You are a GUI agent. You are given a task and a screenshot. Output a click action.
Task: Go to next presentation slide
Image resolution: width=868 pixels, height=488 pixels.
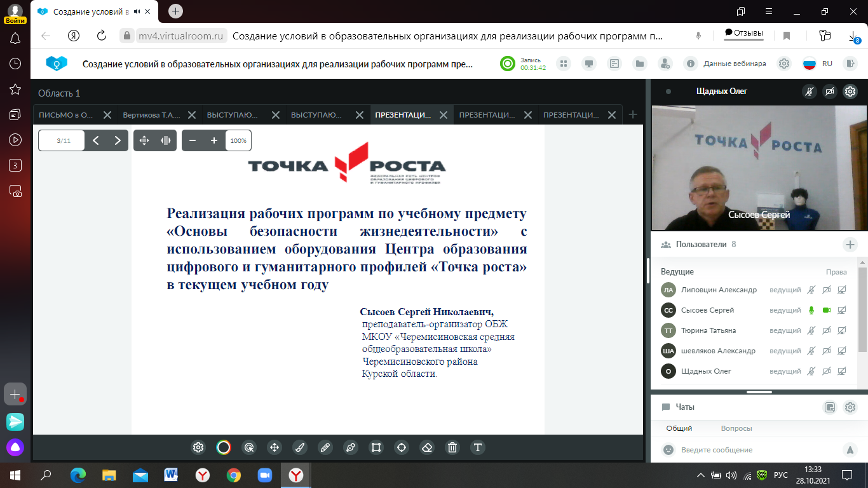[x=118, y=140]
